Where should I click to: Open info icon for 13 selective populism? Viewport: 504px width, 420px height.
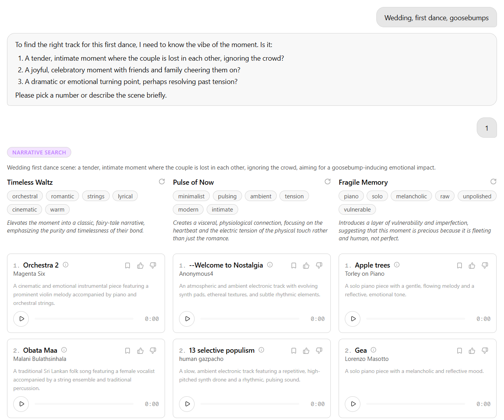[x=262, y=350]
